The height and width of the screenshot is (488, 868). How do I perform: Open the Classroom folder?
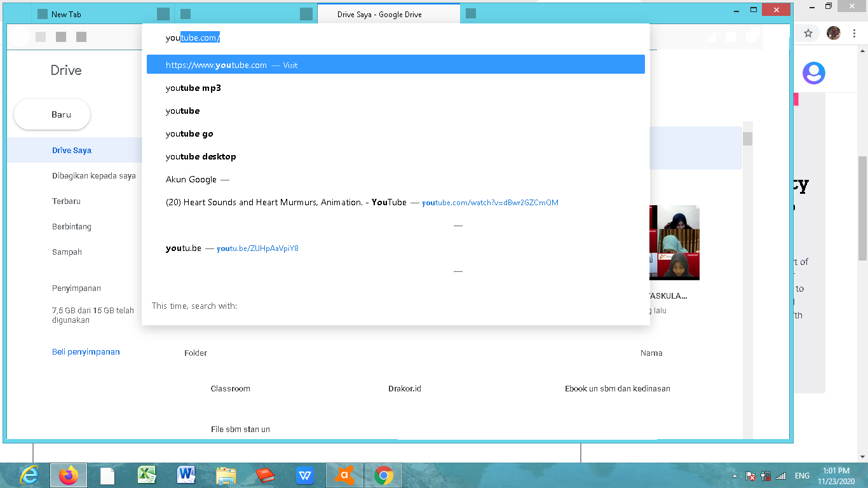click(x=231, y=388)
